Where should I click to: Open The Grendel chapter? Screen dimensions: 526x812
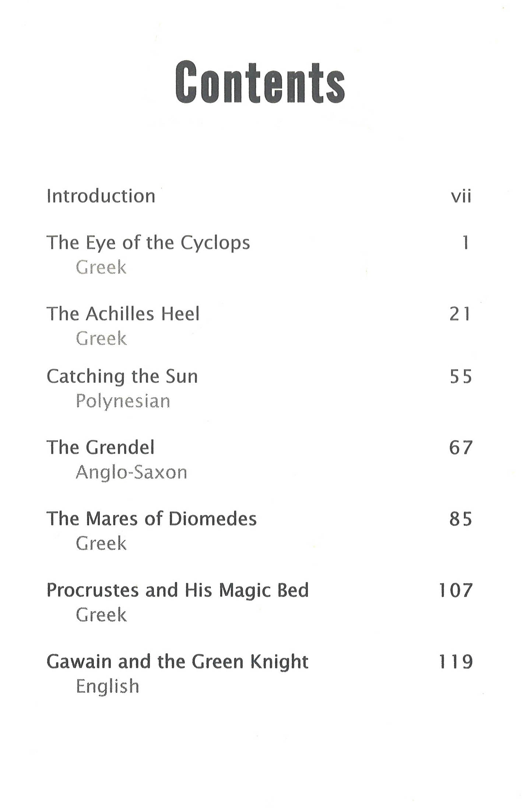pyautogui.click(x=101, y=448)
